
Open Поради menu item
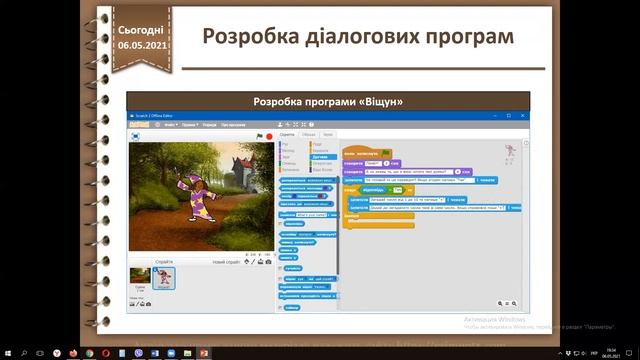point(210,125)
